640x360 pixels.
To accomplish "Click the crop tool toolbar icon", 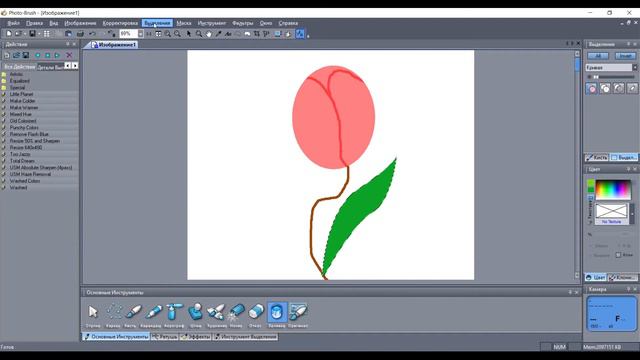I will [x=257, y=34].
